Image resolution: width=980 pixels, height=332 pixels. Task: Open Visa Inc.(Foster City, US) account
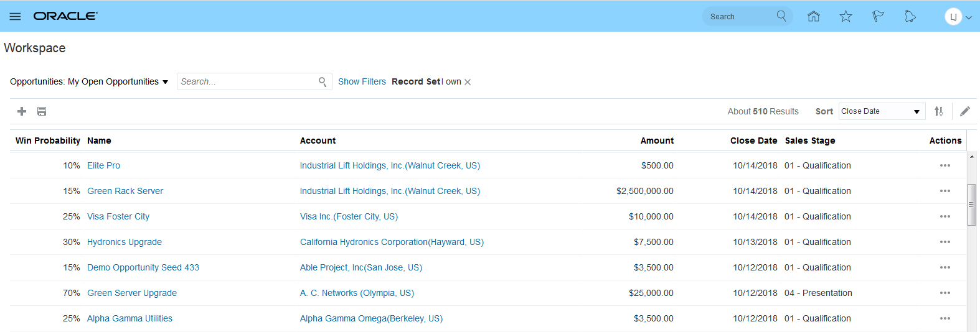point(349,216)
